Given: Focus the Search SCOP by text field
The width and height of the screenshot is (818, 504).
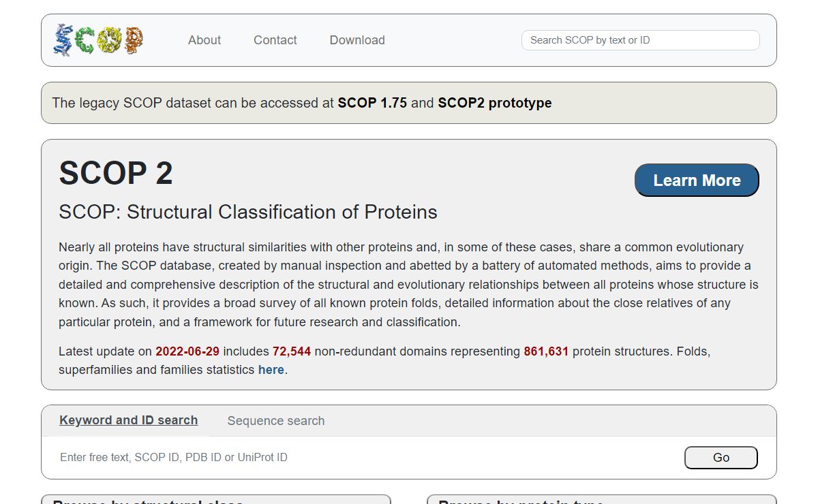Looking at the screenshot, I should 640,40.
